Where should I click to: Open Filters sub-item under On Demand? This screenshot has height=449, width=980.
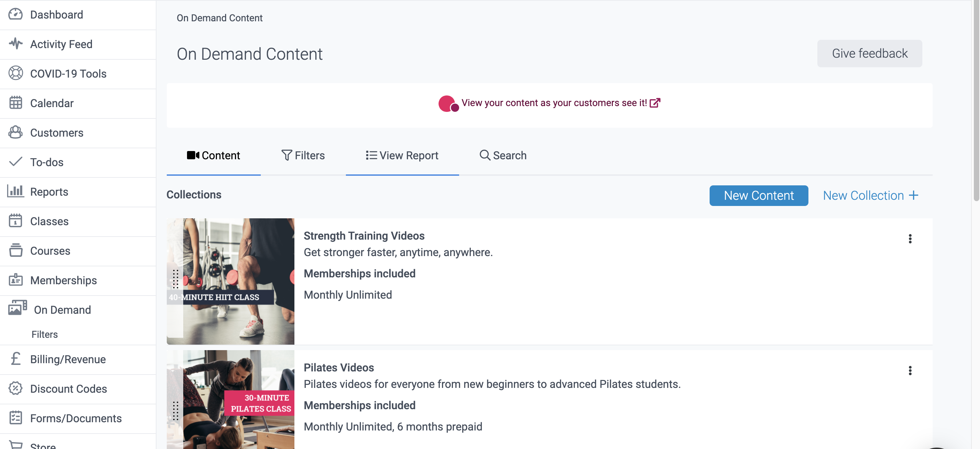(x=45, y=334)
